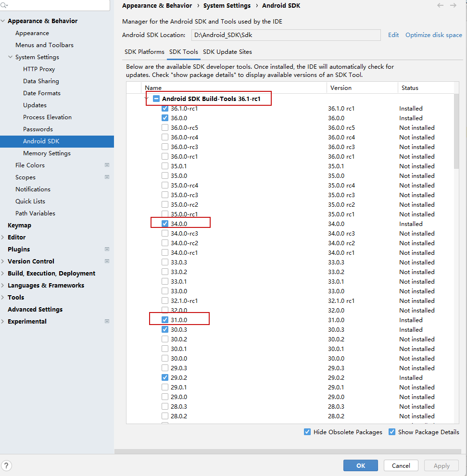The height and width of the screenshot is (476, 467).
Task: Collapse the Appearance & Behavior section
Action: tap(3, 21)
